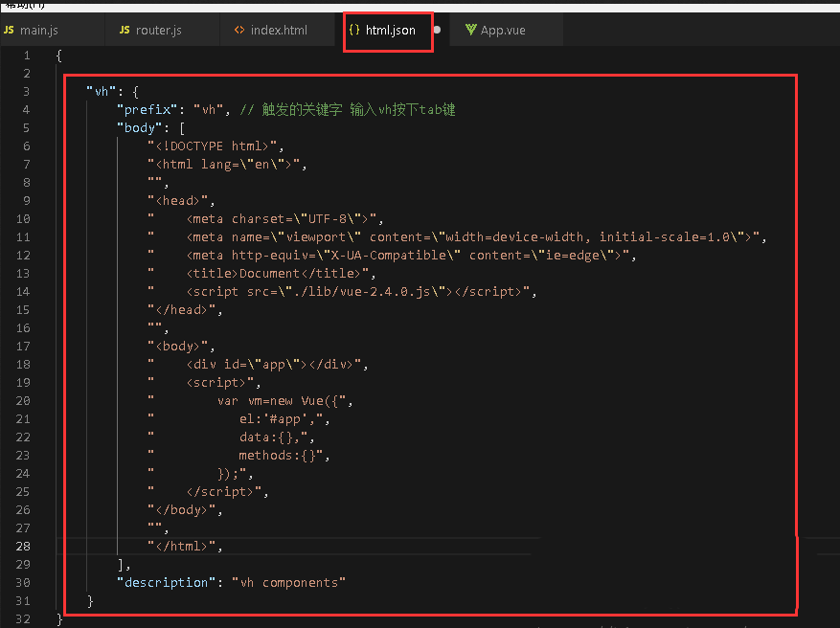
Task: Click the JS icon on main.js tab
Action: click(x=10, y=30)
